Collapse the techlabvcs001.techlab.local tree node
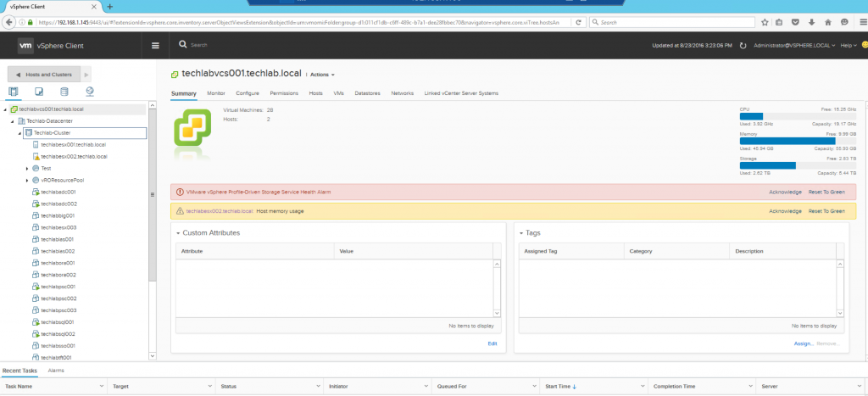 pyautogui.click(x=5, y=109)
